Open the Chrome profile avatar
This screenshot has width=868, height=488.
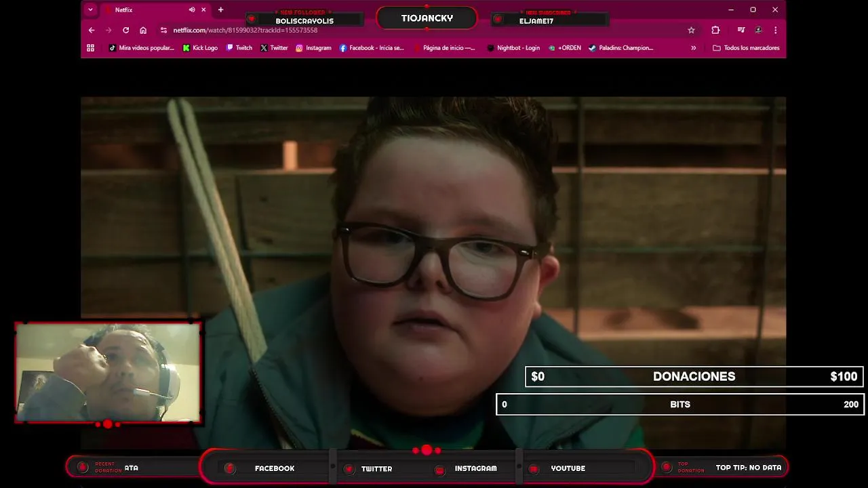pos(758,30)
